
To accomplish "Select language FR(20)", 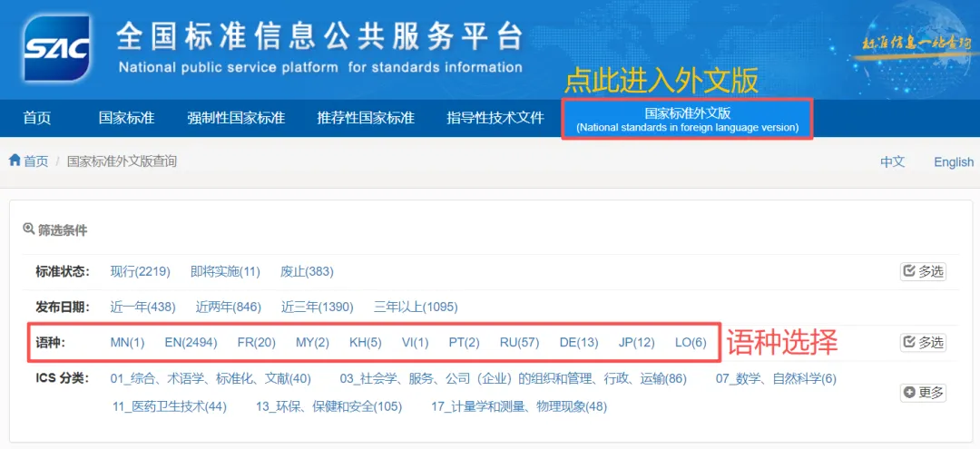I will click(256, 342).
